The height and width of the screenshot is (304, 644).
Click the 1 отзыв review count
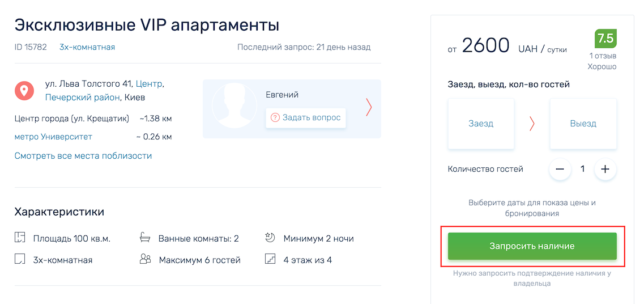603,56
